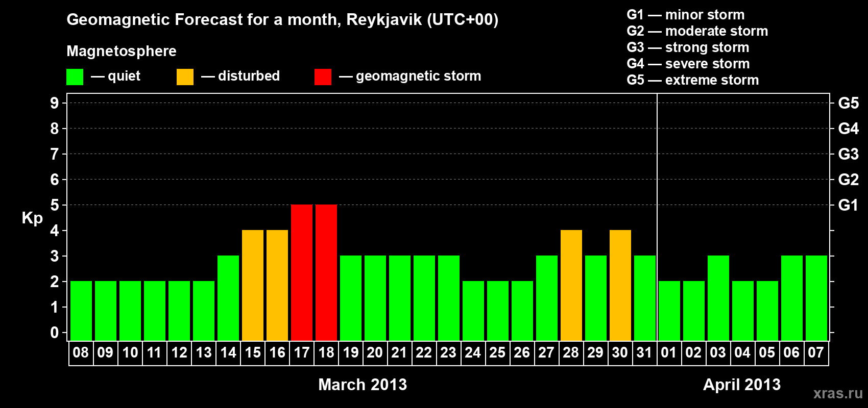Select the green bar for March 14

tap(228, 298)
